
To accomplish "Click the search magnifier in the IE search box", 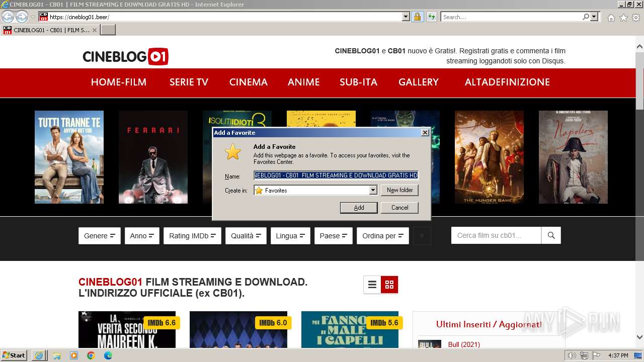I will [x=586, y=17].
